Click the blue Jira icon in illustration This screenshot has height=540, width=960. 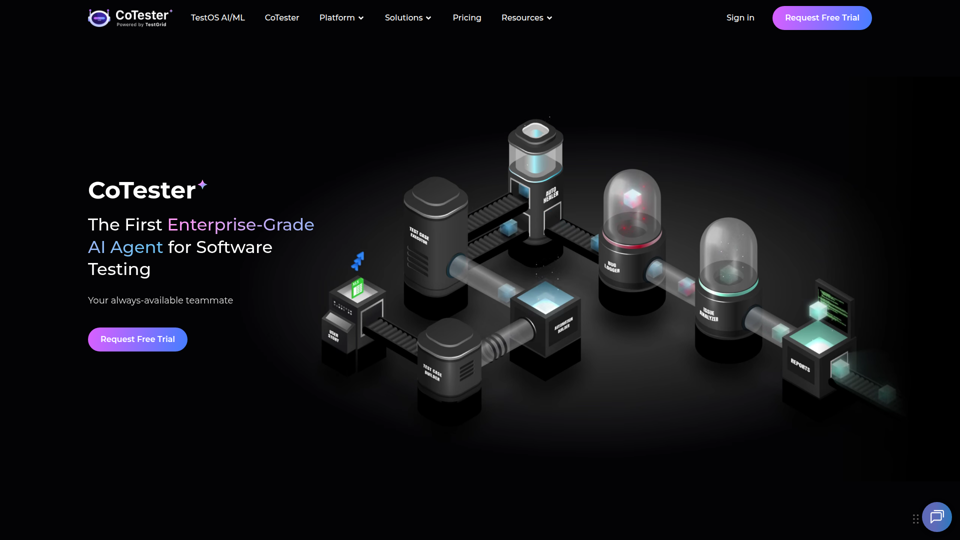(x=358, y=261)
